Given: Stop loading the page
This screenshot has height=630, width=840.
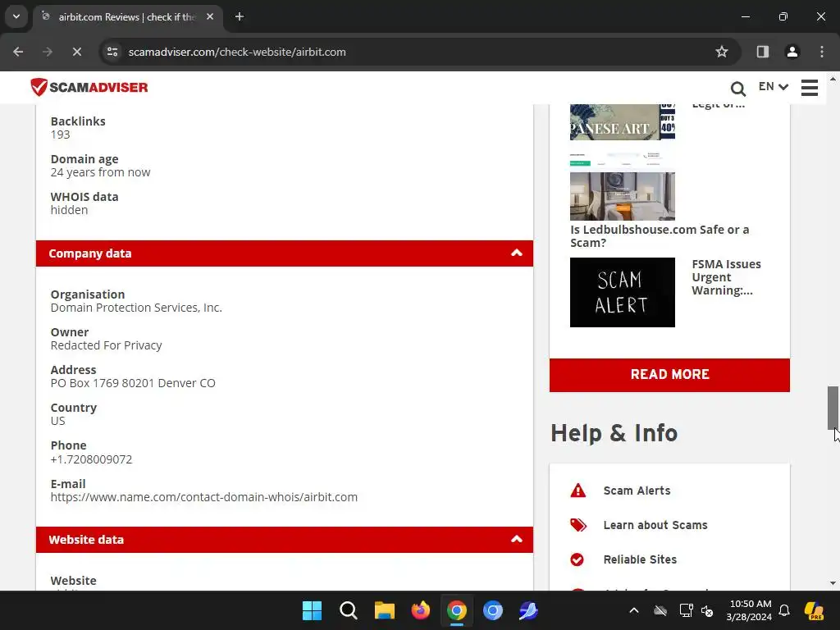Looking at the screenshot, I should (76, 52).
